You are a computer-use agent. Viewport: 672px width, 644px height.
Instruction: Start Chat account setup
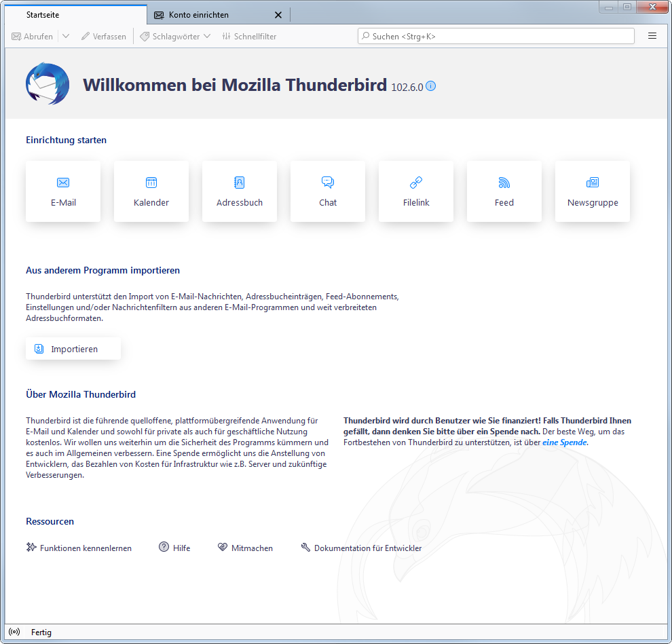328,191
